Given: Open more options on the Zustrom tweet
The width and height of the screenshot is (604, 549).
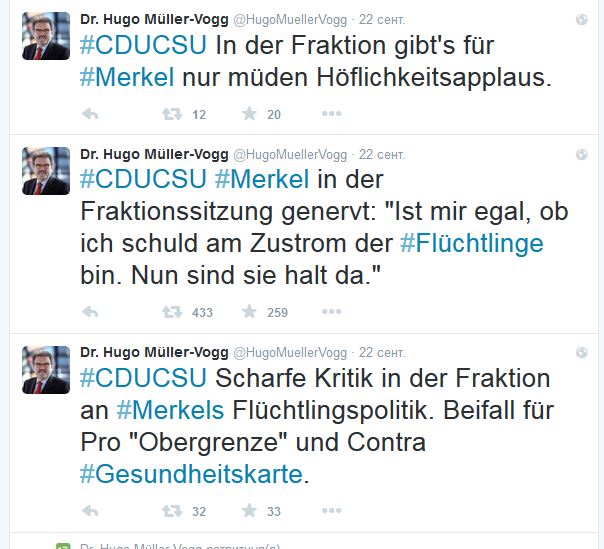Looking at the screenshot, I should [331, 312].
